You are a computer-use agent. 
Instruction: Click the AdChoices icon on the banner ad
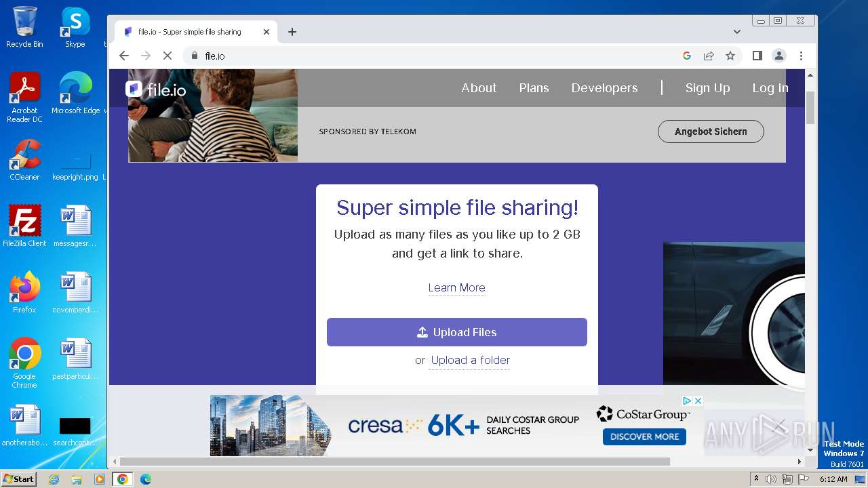[x=687, y=401]
